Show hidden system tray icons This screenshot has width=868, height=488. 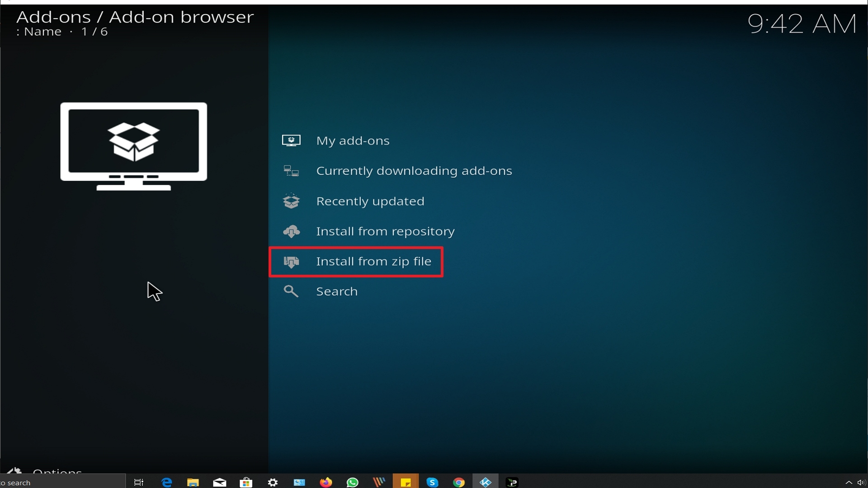[849, 483]
